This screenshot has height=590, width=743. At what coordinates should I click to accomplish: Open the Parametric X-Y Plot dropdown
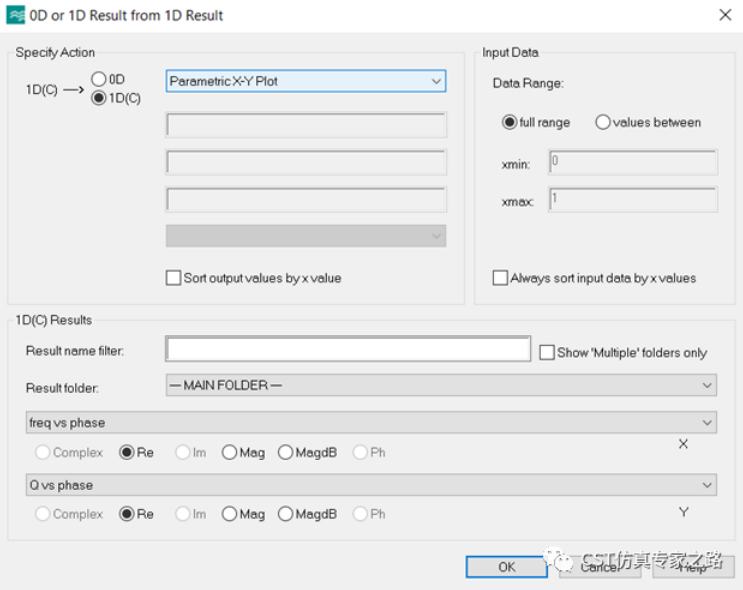coord(305,81)
